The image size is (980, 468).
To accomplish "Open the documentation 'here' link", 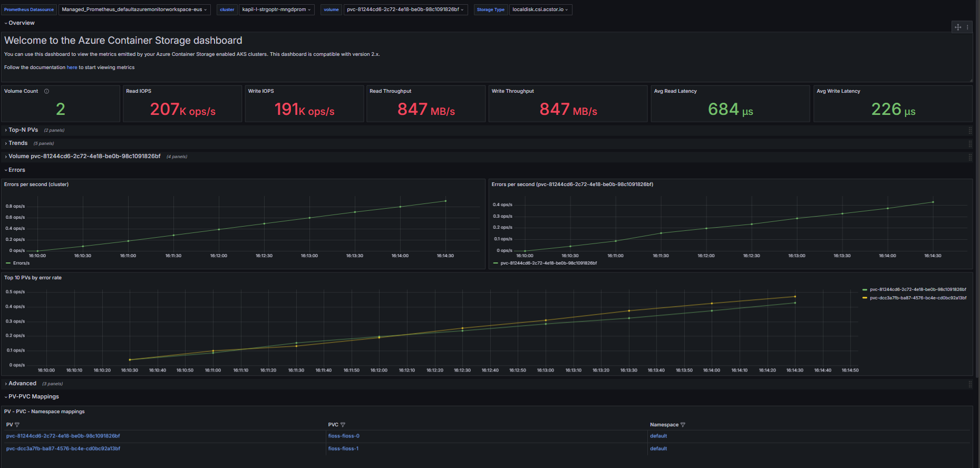I will (72, 67).
